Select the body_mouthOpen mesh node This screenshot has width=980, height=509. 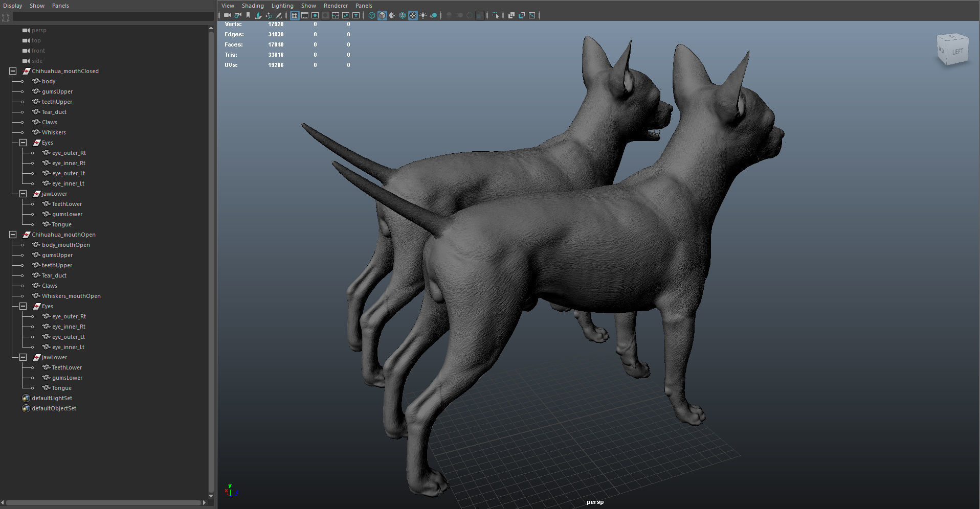click(x=66, y=245)
